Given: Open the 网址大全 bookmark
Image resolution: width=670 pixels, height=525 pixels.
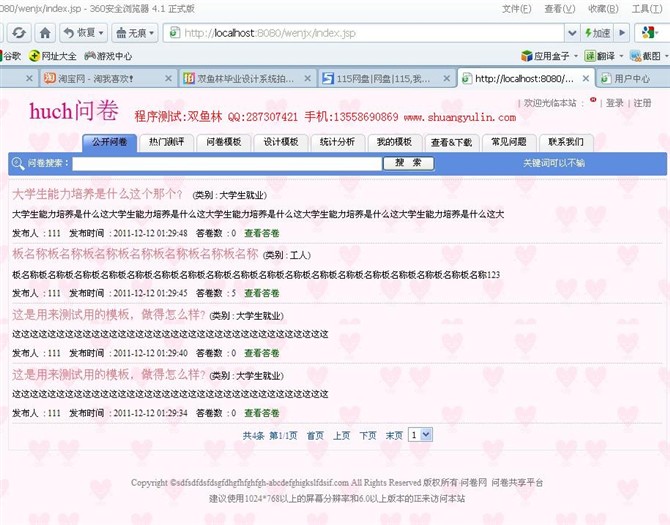Looking at the screenshot, I should (53, 56).
